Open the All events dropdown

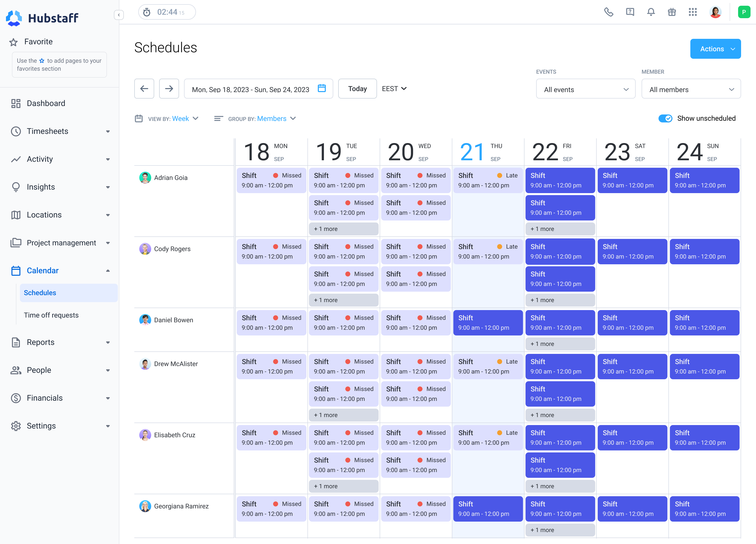click(585, 89)
